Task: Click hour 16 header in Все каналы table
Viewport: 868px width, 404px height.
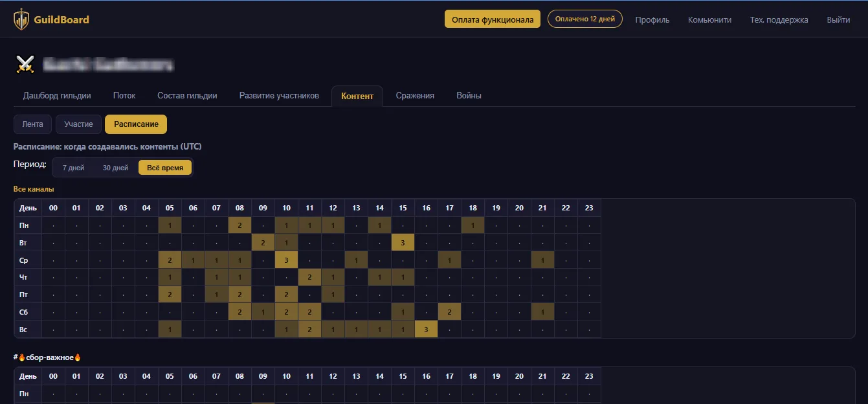Action: click(426, 208)
